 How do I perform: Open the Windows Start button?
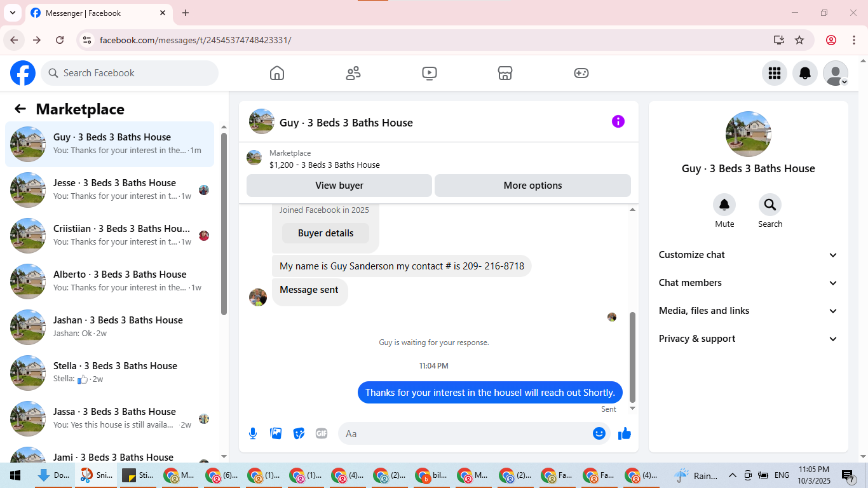14,475
